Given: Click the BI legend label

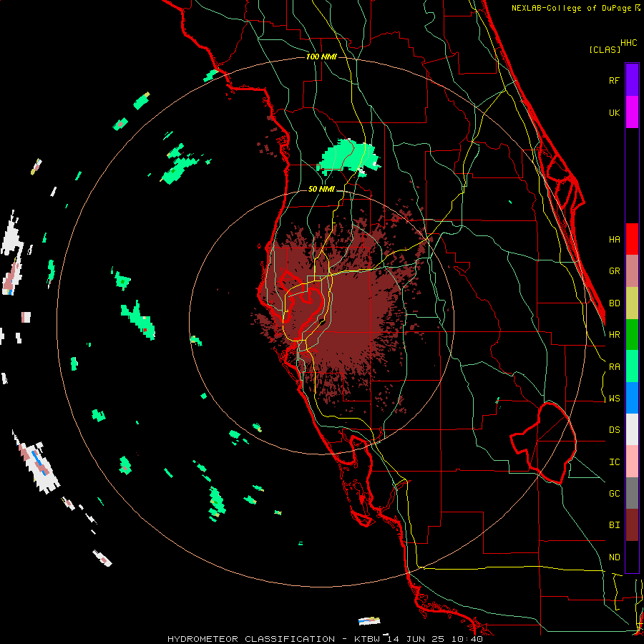Looking at the screenshot, I should pos(614,525).
